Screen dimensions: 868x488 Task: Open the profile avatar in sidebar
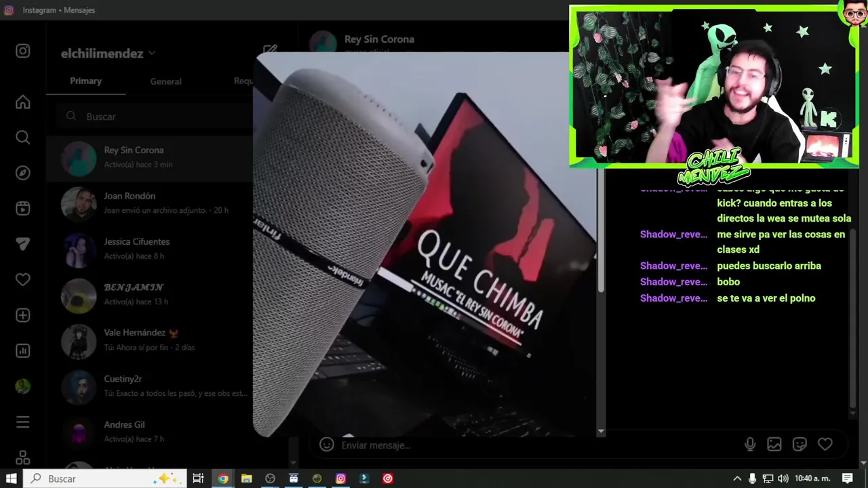[x=22, y=386]
